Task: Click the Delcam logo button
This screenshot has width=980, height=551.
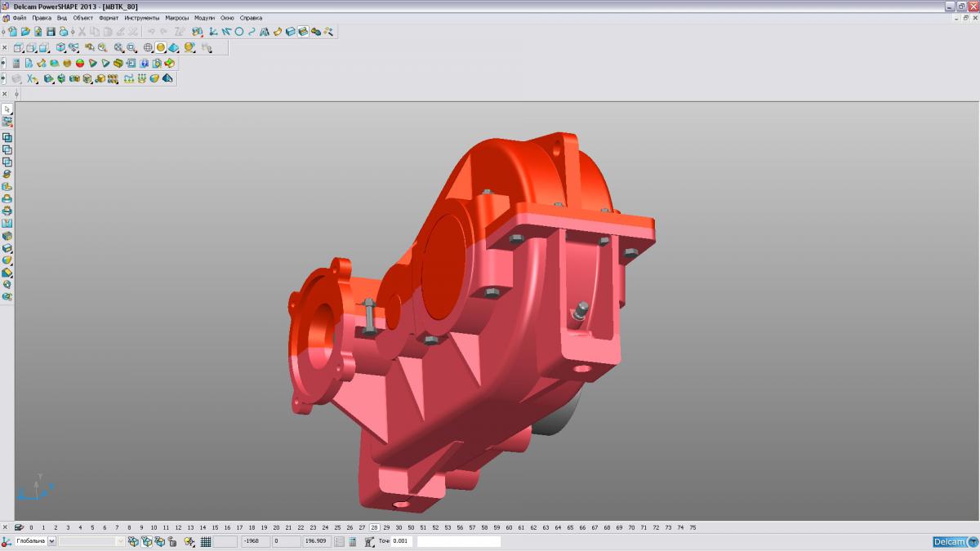Action: point(955,541)
